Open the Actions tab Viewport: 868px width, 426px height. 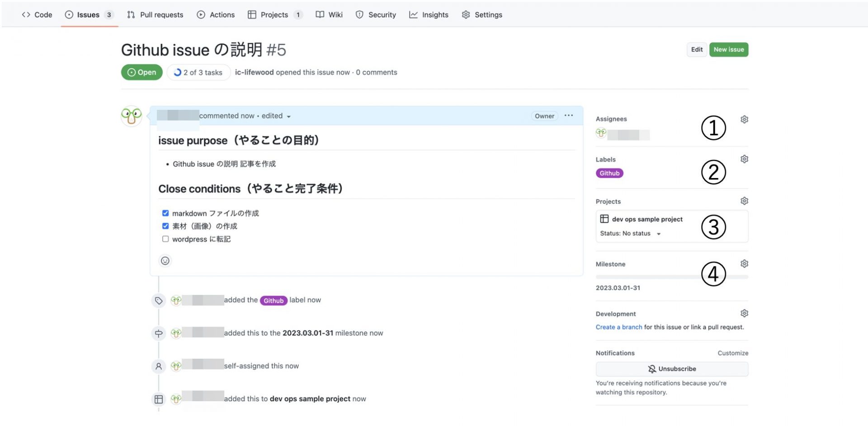click(216, 15)
